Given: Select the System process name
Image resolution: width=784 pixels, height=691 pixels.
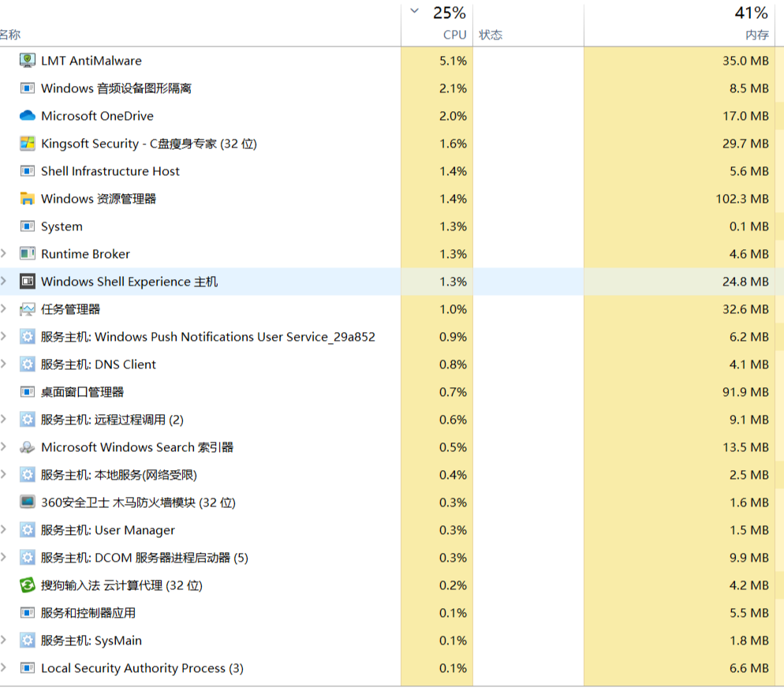Looking at the screenshot, I should pos(62,226).
